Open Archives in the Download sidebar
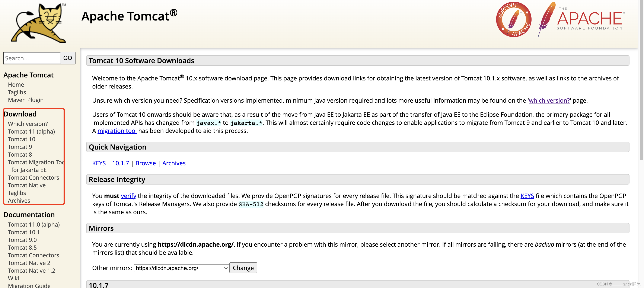The width and height of the screenshot is (644, 288). pyautogui.click(x=19, y=201)
